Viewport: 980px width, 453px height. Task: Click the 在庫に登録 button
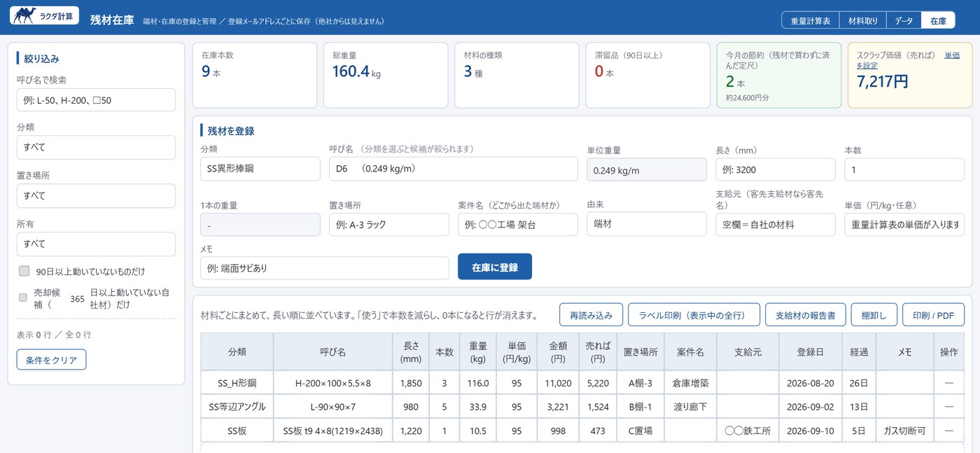pos(495,267)
